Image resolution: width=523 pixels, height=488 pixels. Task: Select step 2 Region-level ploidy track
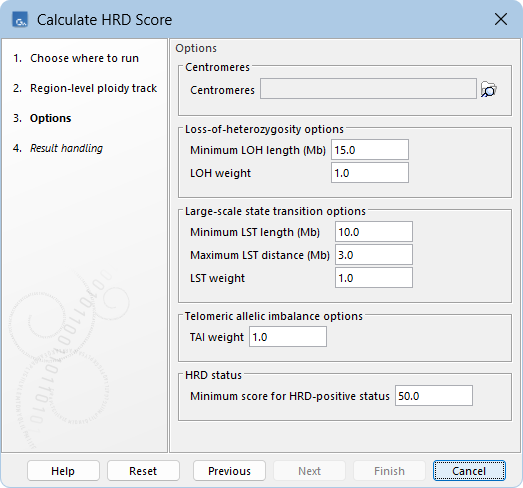tap(85, 88)
